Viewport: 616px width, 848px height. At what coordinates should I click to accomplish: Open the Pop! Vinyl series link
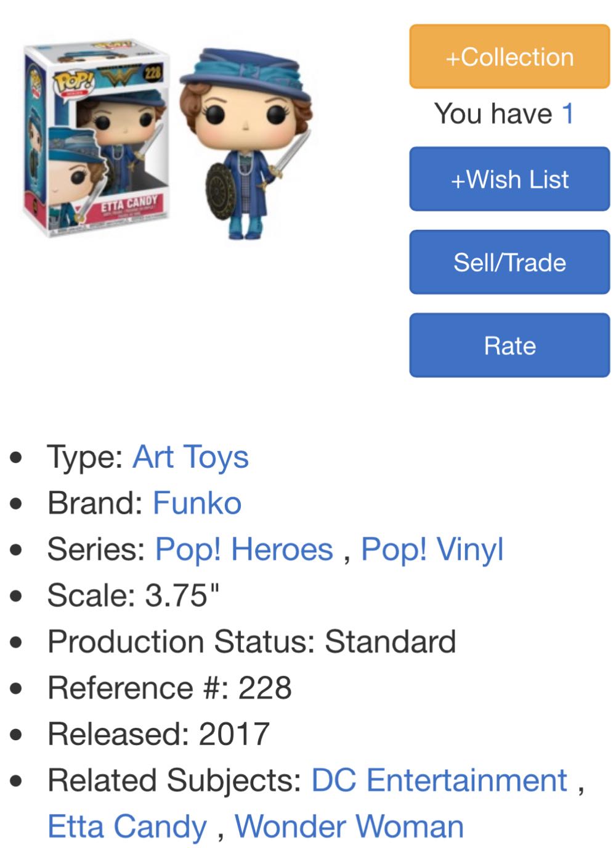tap(431, 548)
